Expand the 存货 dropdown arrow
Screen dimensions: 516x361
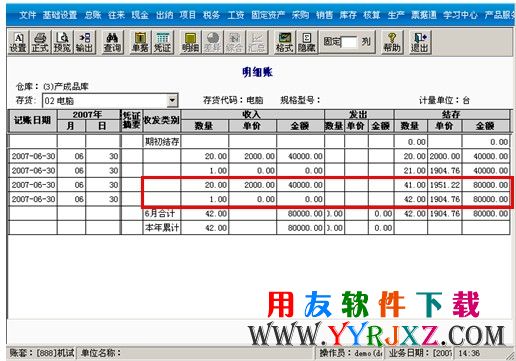[172, 100]
